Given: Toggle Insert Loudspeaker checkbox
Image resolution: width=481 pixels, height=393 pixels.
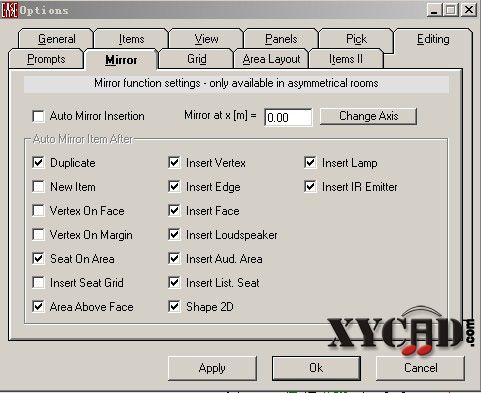Looking at the screenshot, I should [174, 235].
